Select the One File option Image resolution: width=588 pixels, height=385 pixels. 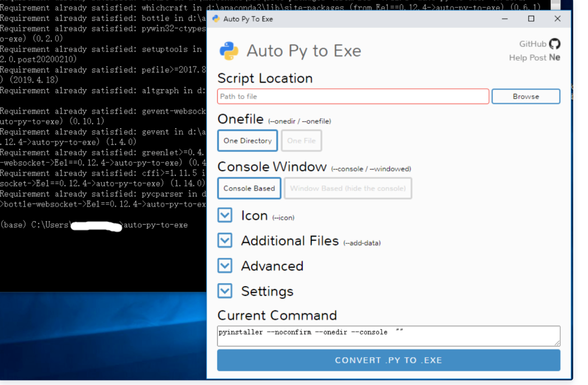pyautogui.click(x=302, y=140)
